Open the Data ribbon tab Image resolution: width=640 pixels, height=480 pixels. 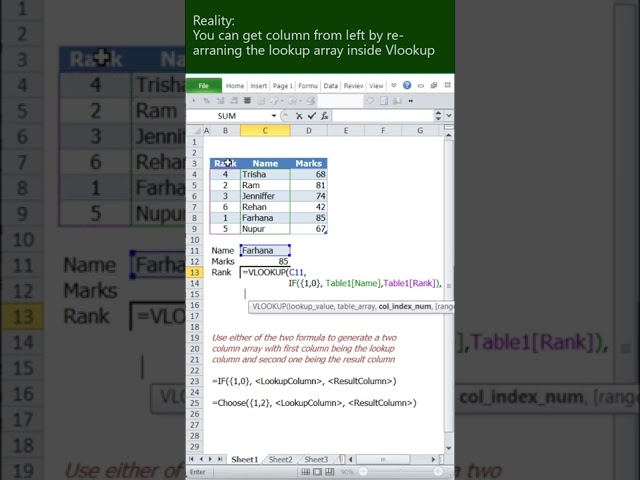(x=331, y=86)
